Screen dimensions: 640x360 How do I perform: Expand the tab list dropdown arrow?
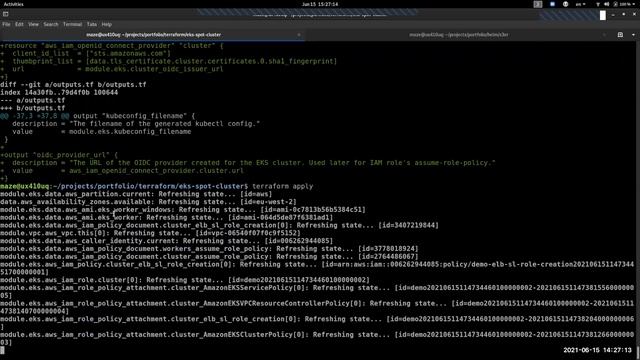tap(633, 35)
